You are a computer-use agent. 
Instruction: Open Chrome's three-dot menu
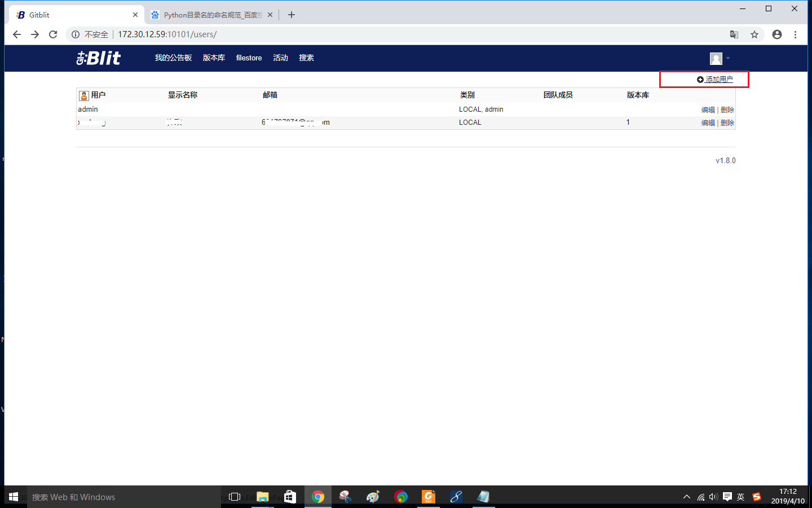pos(796,34)
